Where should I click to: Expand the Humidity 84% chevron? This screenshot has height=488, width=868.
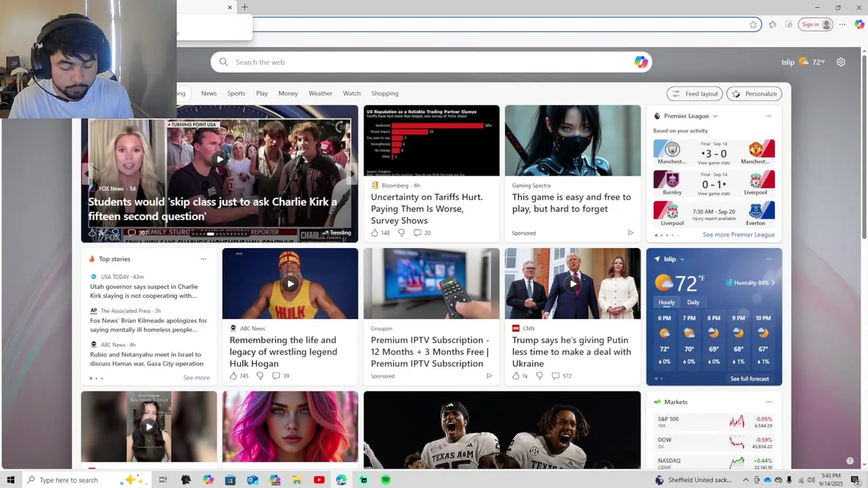773,283
